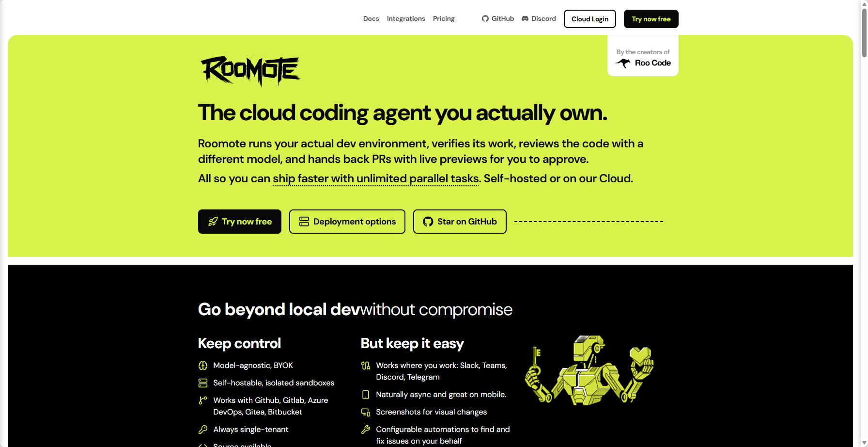
Task: Click the GitHub octocat icon in the navbar
Action: click(485, 19)
